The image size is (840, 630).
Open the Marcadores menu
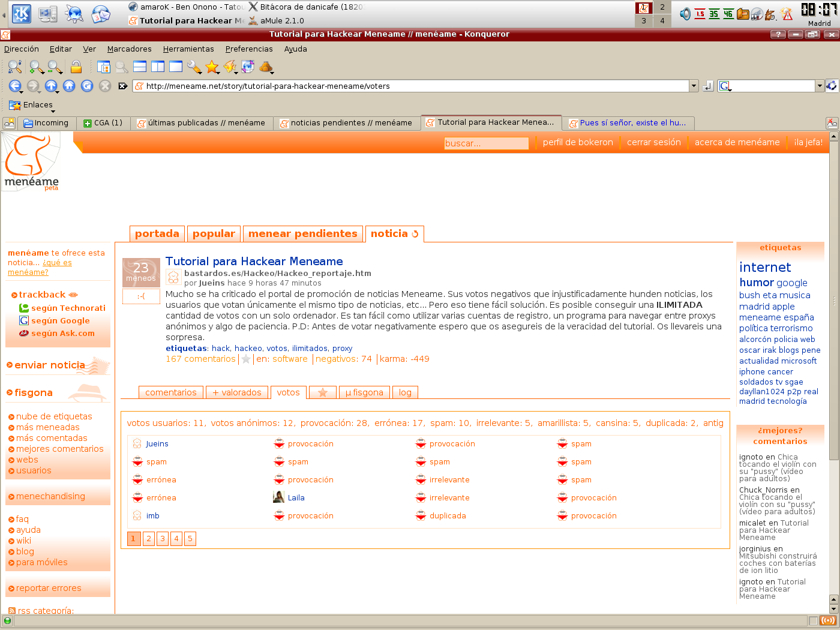[129, 49]
